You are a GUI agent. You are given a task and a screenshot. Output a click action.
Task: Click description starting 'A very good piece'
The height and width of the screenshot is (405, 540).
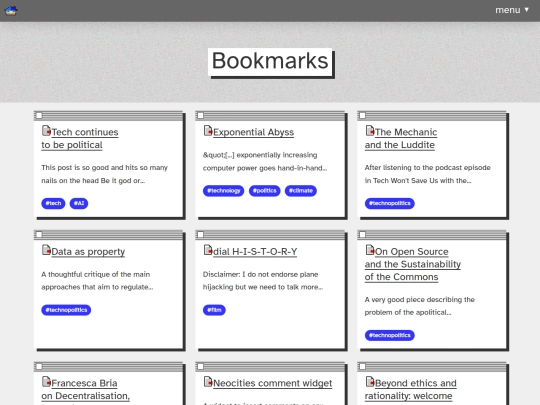pos(419,306)
